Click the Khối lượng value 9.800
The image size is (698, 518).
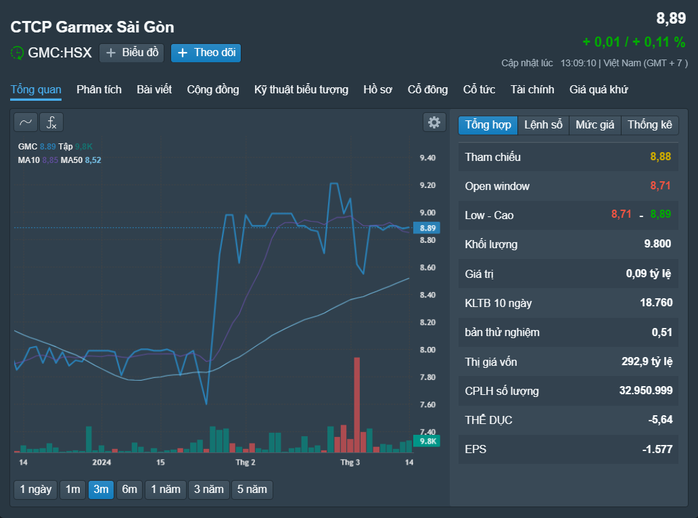click(657, 244)
